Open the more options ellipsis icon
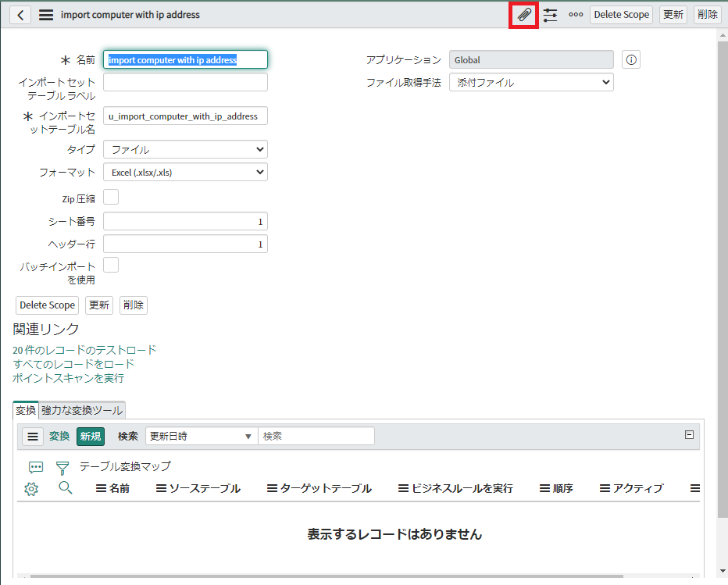 tap(576, 15)
